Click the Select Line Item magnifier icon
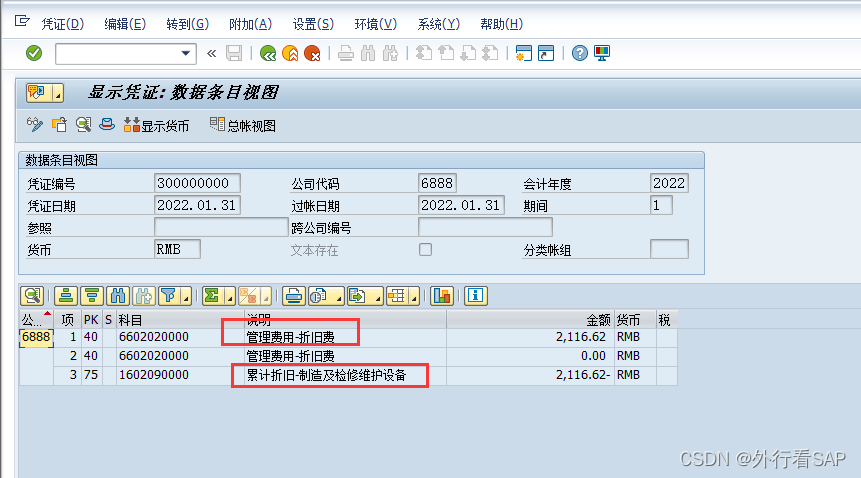The image size is (861, 478). coord(83,125)
